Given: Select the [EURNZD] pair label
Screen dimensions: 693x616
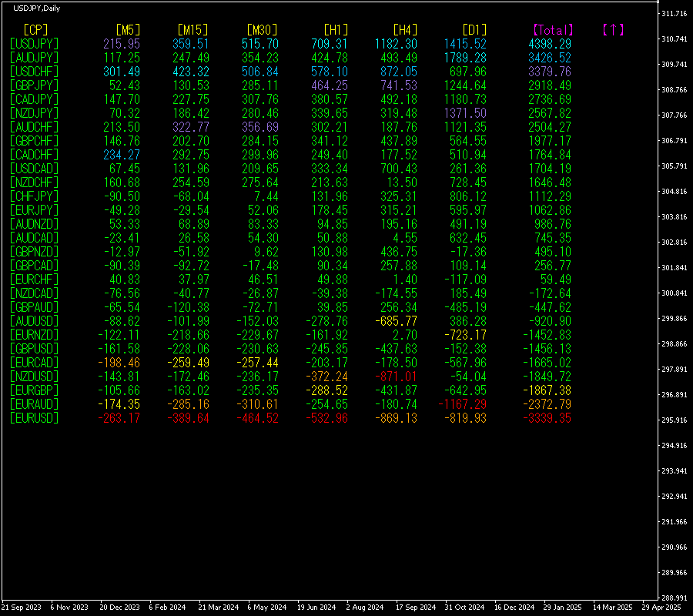Looking at the screenshot, I should 34,335.
